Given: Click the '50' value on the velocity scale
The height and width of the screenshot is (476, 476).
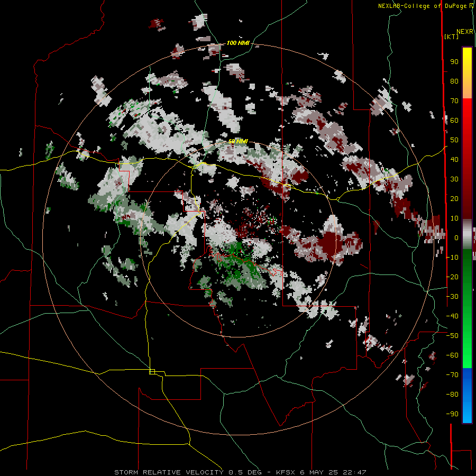Looking at the screenshot, I should (454, 140).
